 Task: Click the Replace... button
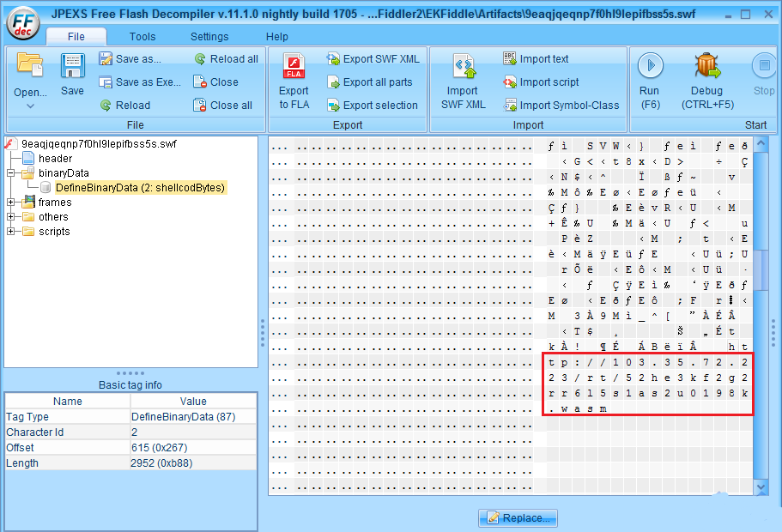point(518,518)
